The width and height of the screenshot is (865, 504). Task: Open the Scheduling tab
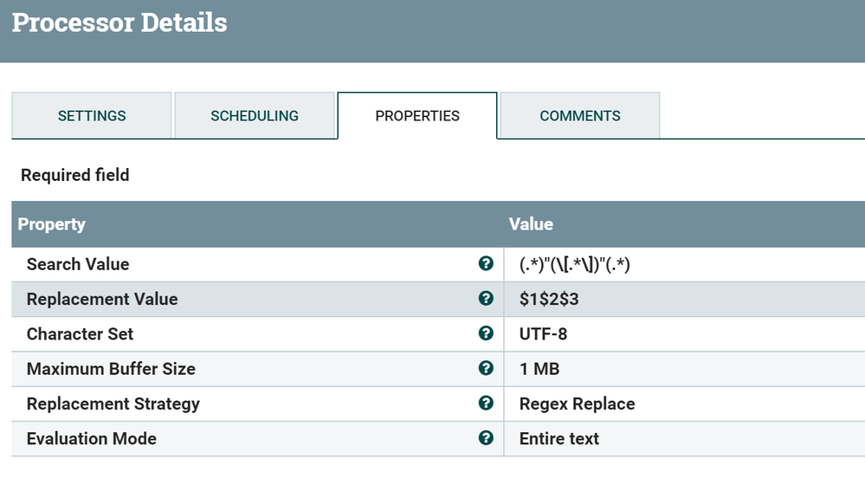(x=255, y=116)
